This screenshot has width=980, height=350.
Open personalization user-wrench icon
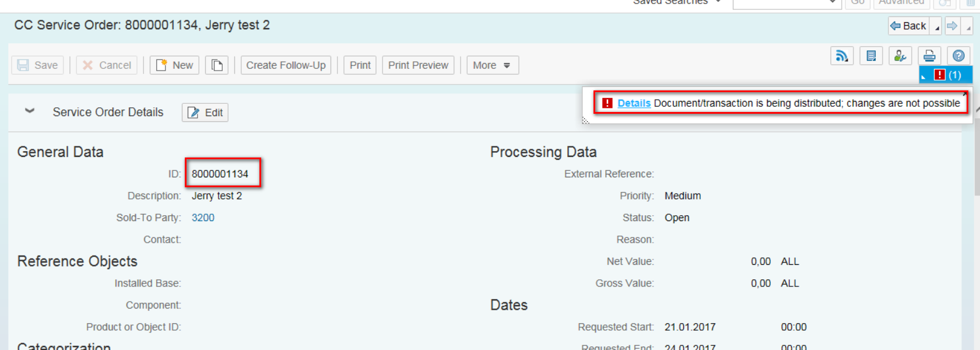tap(900, 56)
